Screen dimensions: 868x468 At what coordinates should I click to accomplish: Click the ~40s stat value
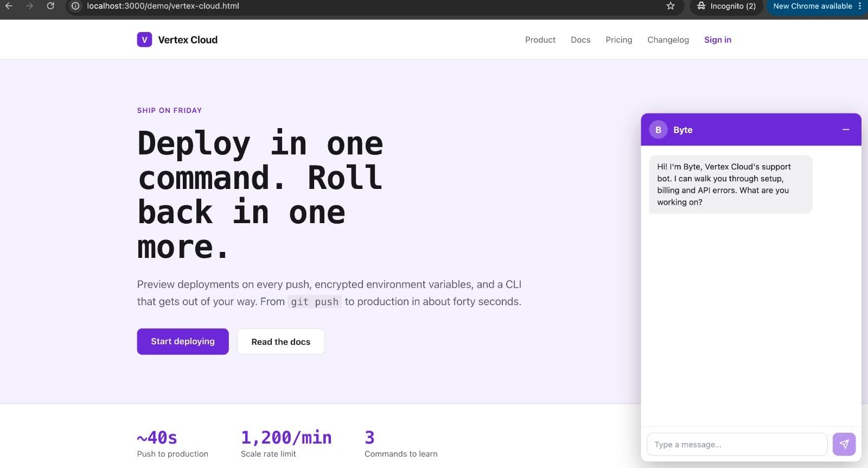[157, 437]
